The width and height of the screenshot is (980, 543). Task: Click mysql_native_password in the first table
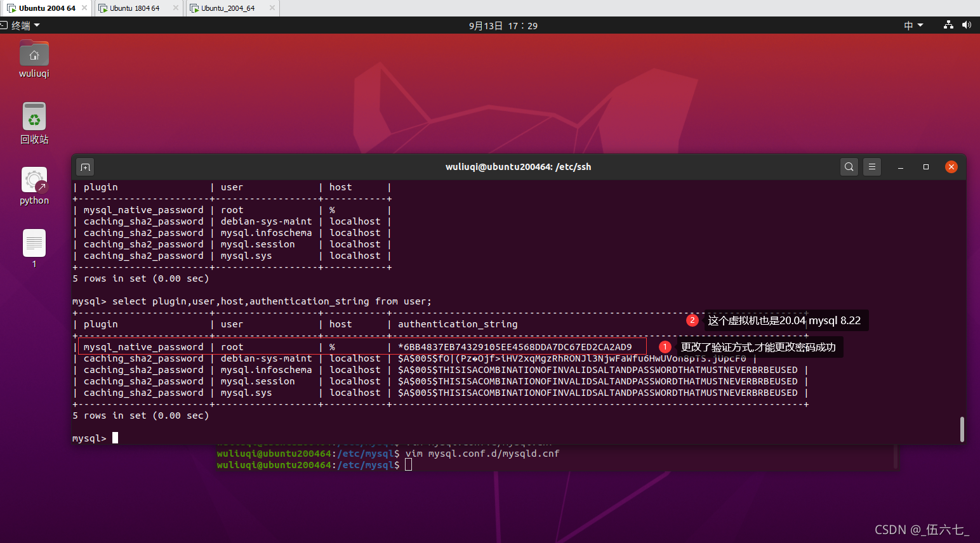143,210
